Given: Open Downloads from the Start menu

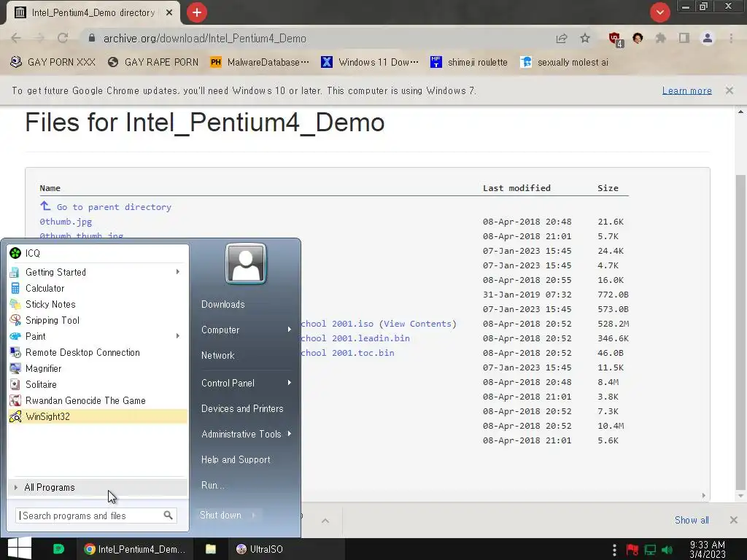Looking at the screenshot, I should pyautogui.click(x=223, y=304).
